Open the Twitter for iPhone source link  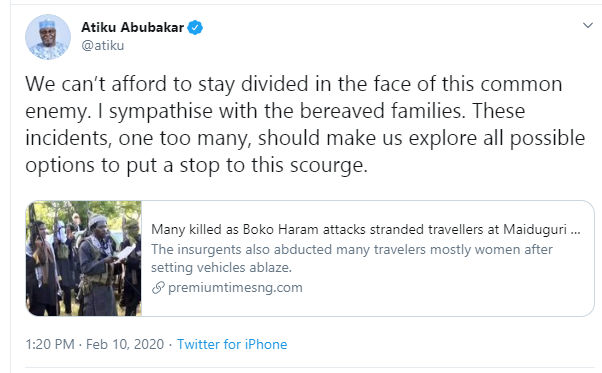pos(232,344)
